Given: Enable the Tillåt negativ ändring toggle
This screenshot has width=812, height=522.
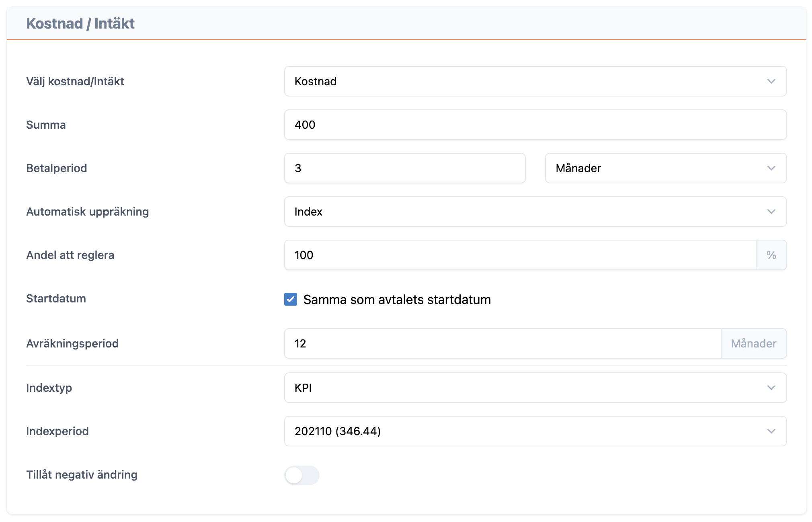Looking at the screenshot, I should tap(301, 475).
